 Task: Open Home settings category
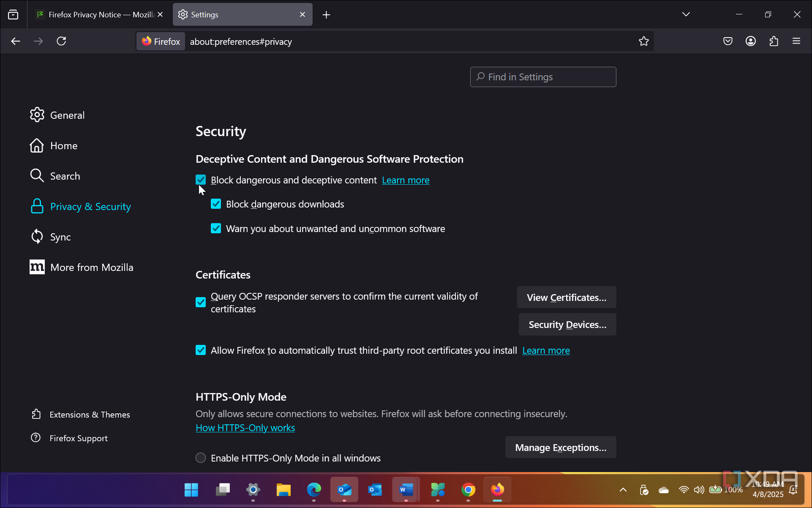(x=54, y=145)
